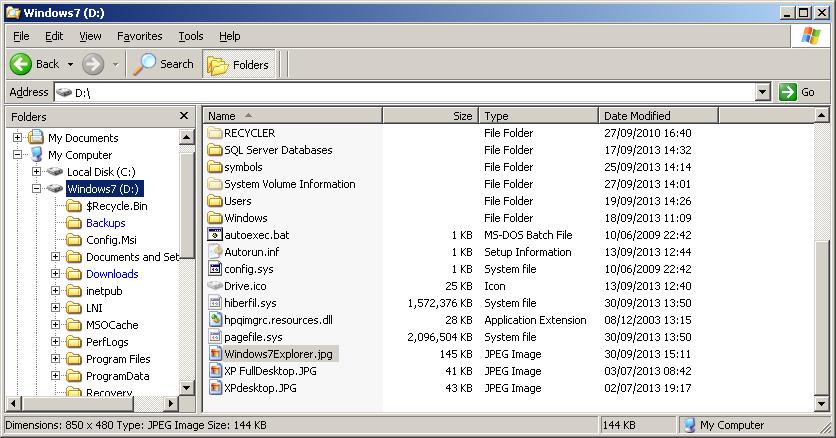Click the RECYCLER folder icon

(214, 133)
